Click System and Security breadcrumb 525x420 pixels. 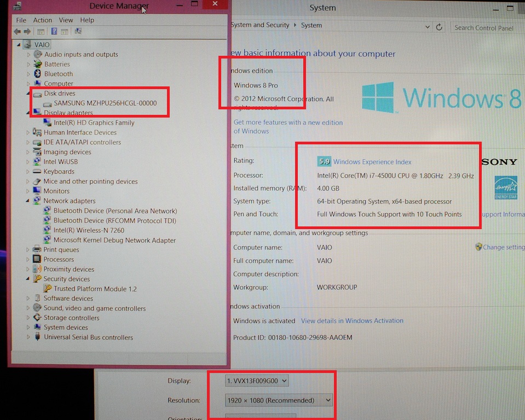click(260, 25)
